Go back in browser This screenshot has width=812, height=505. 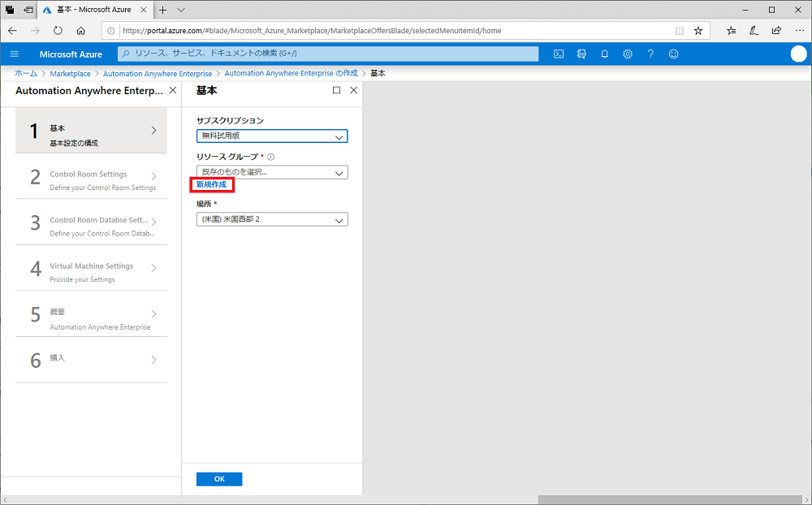pos(12,31)
